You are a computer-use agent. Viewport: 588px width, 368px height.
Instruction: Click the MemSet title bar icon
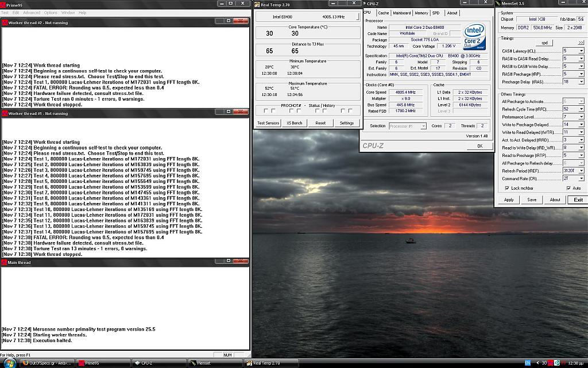click(x=498, y=3)
